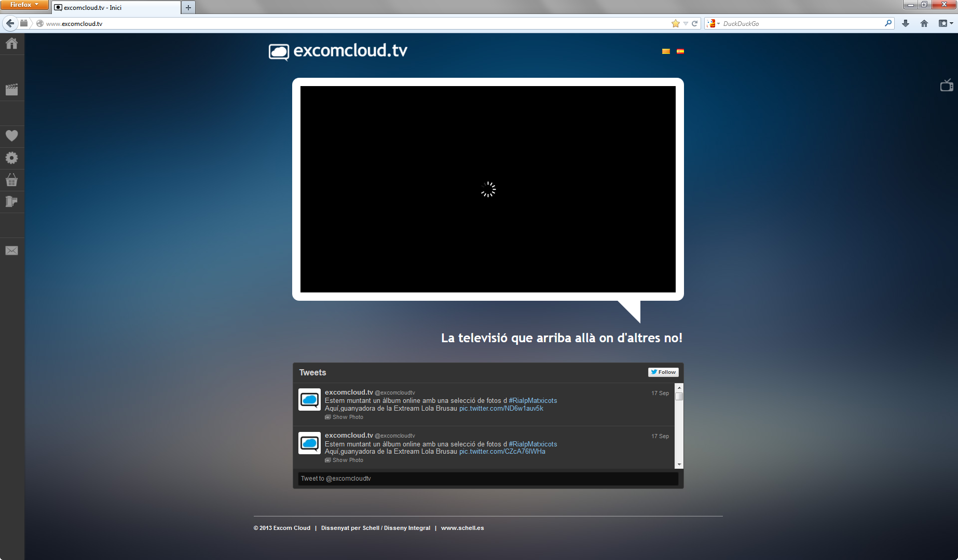Switch language with the Spanish flag
The height and width of the screenshot is (560, 958).
[680, 51]
